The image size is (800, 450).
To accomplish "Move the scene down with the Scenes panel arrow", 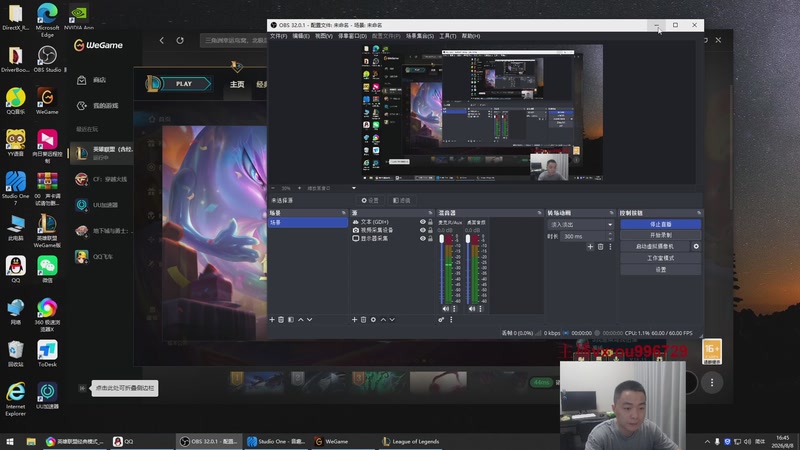I will (310, 319).
